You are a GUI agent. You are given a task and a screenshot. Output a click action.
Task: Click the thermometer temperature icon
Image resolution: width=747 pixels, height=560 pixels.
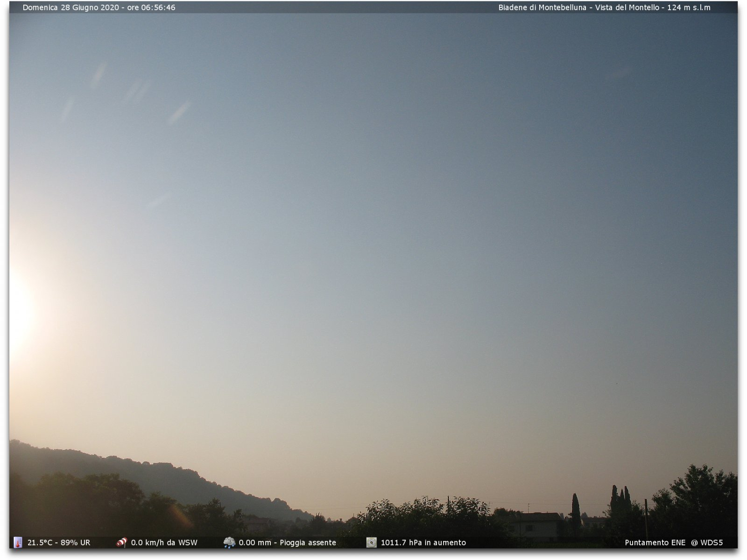tap(18, 542)
